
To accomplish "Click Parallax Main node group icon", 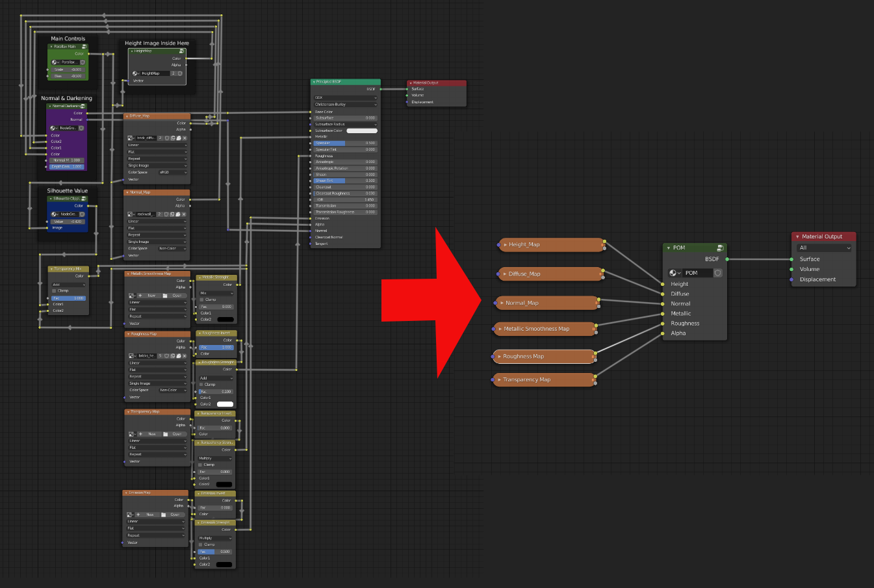I will (84, 47).
